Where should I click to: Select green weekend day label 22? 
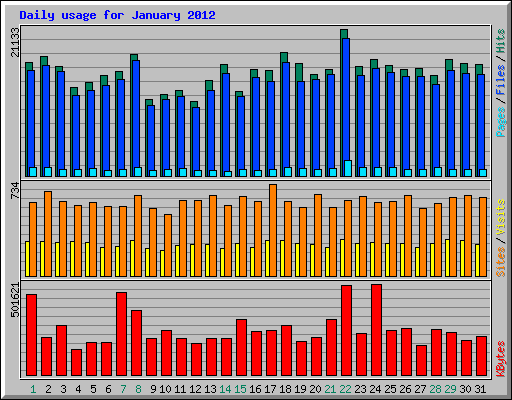click(345, 389)
